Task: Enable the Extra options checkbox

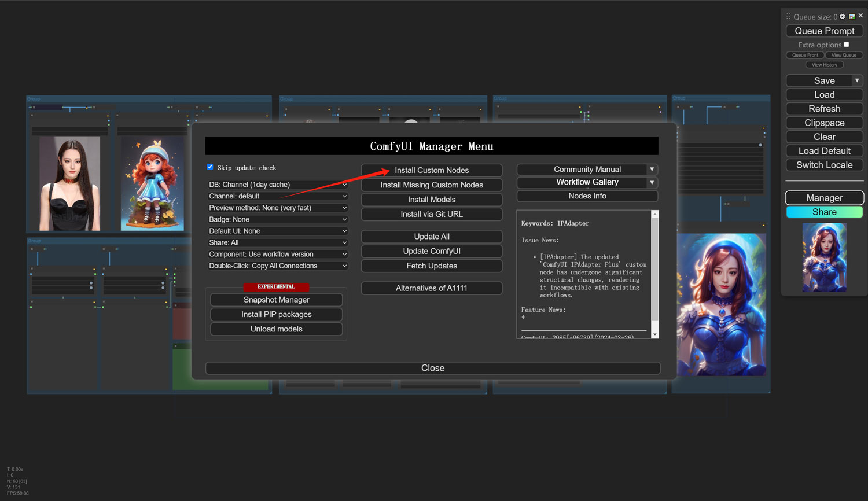Action: point(847,45)
